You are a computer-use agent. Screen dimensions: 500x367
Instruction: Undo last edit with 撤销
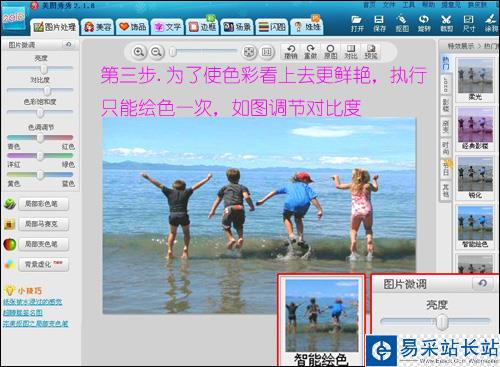[291, 52]
